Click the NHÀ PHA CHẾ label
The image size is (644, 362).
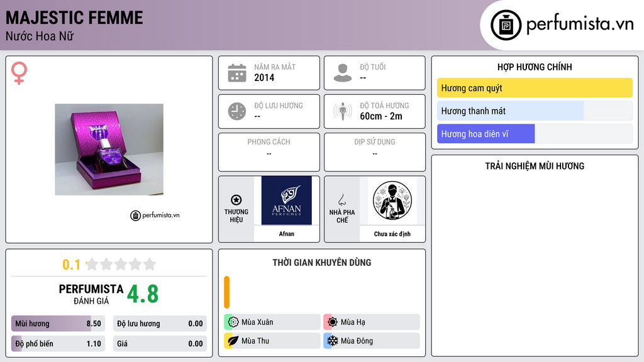(x=341, y=216)
